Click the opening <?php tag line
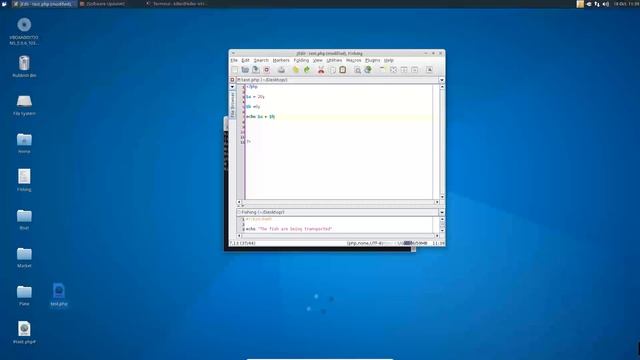 click(x=252, y=87)
